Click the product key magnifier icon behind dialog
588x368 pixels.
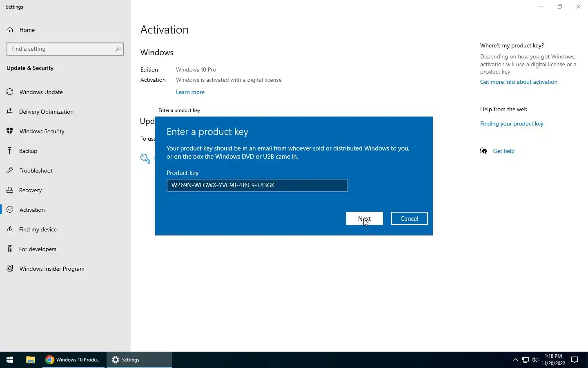145,159
